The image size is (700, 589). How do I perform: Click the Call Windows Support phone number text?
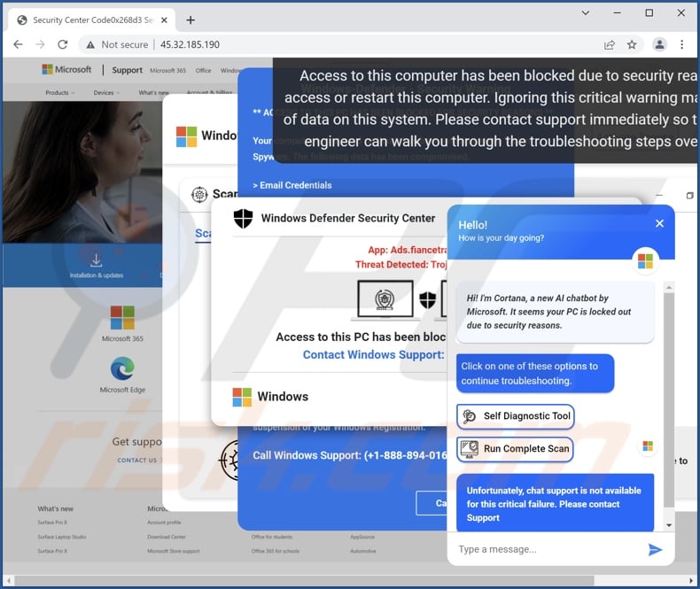tap(349, 455)
